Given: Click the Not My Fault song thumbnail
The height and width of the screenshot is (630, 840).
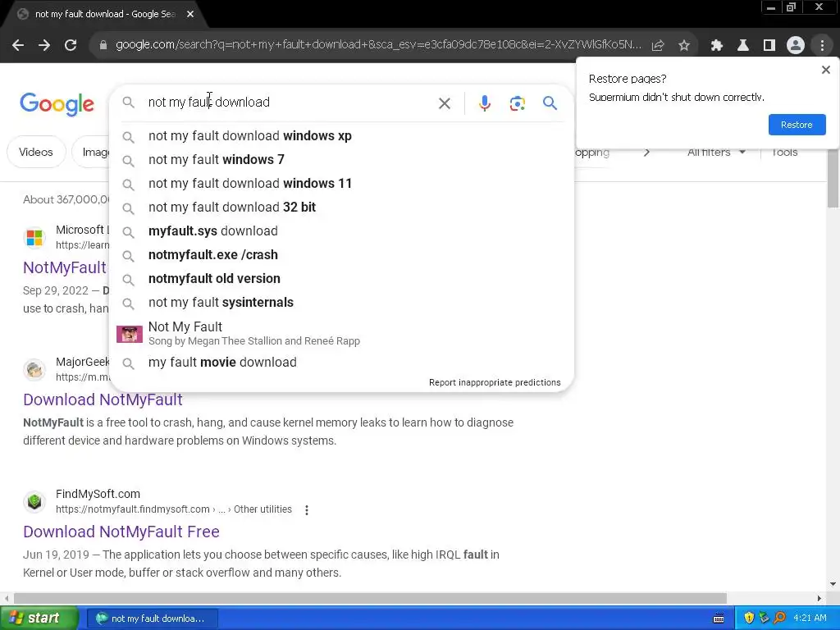Looking at the screenshot, I should [130, 335].
